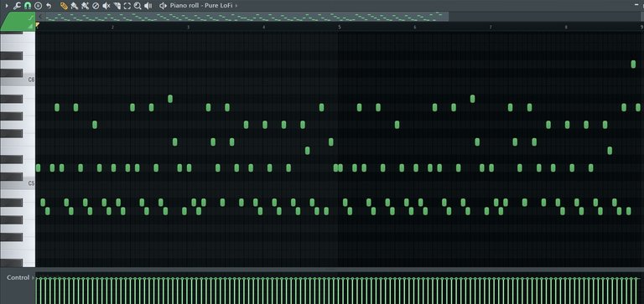Activate the Zoom magnifier tool
The width and height of the screenshot is (644, 304).
click(x=138, y=6)
